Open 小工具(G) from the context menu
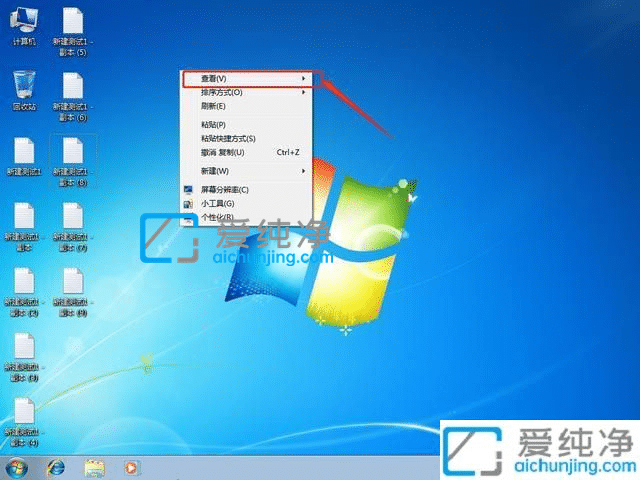 [247, 204]
